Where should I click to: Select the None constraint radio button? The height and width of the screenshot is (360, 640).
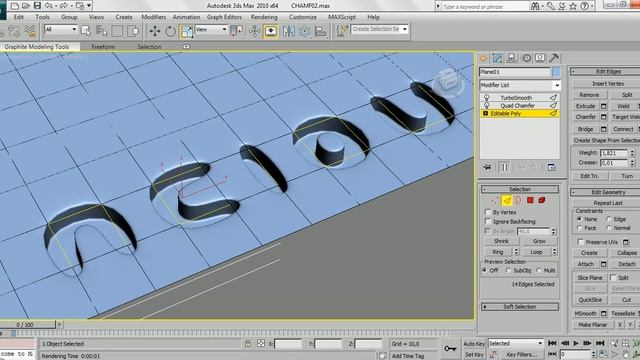click(x=579, y=219)
